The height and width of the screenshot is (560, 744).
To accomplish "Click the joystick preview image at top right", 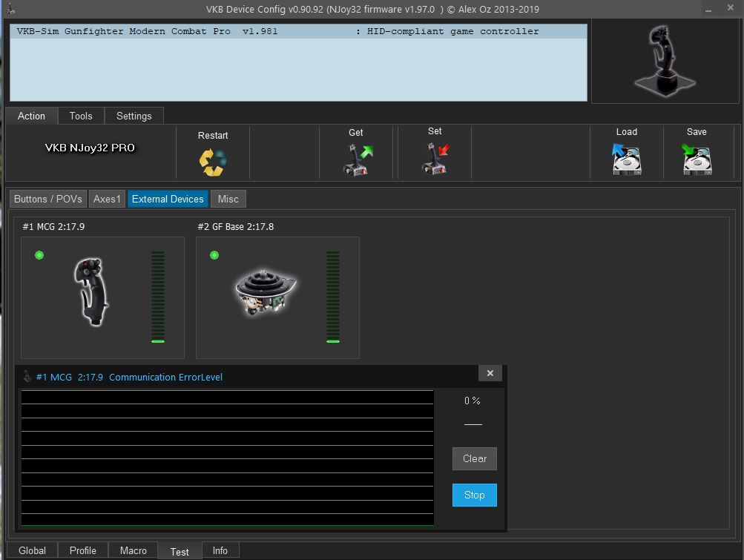I will coord(664,61).
